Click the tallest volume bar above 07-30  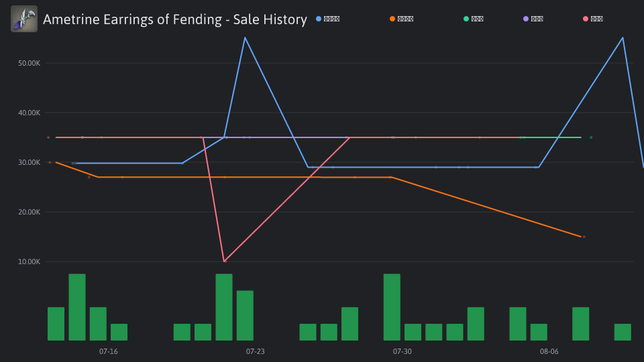pyautogui.click(x=392, y=307)
